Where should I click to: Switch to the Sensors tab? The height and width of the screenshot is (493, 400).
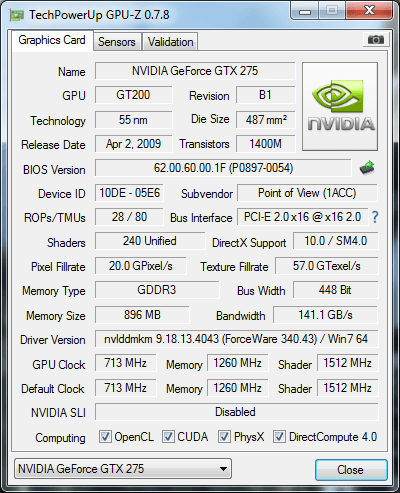click(x=117, y=42)
